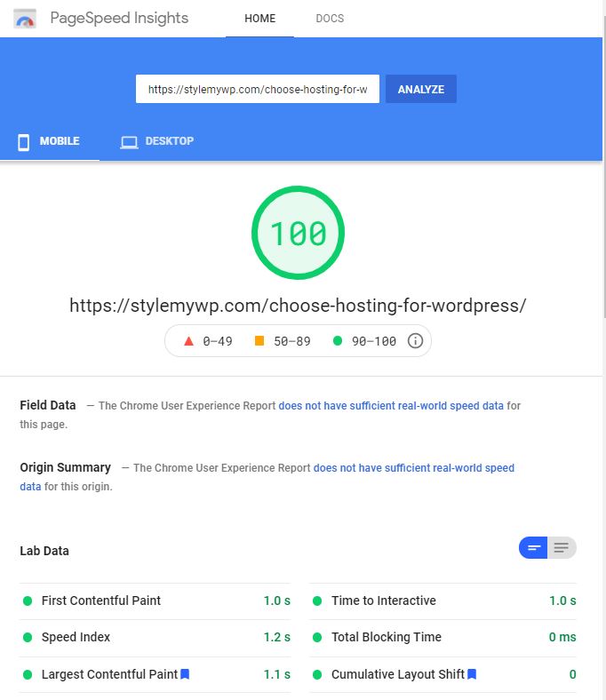Select the DESKTOP results tab
Screen dimensions: 606x700
157,142
